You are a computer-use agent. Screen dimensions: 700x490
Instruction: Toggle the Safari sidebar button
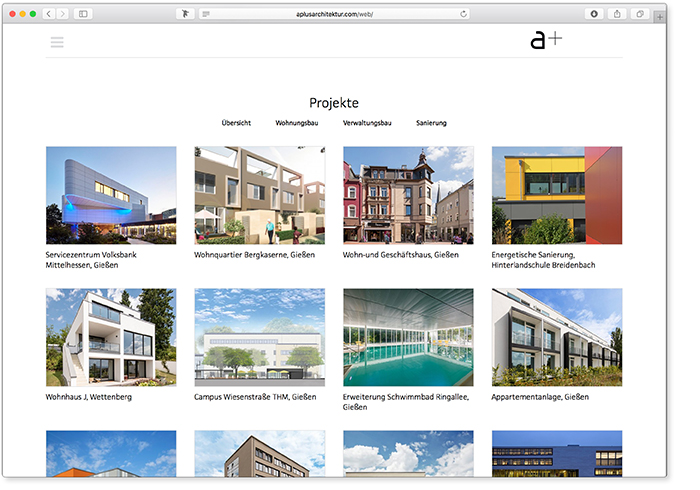click(x=83, y=14)
